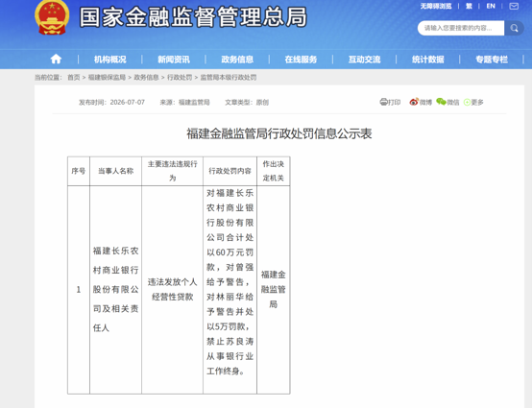Open breadcrumb link 政务信息
The width and height of the screenshot is (532, 408).
coord(146,78)
